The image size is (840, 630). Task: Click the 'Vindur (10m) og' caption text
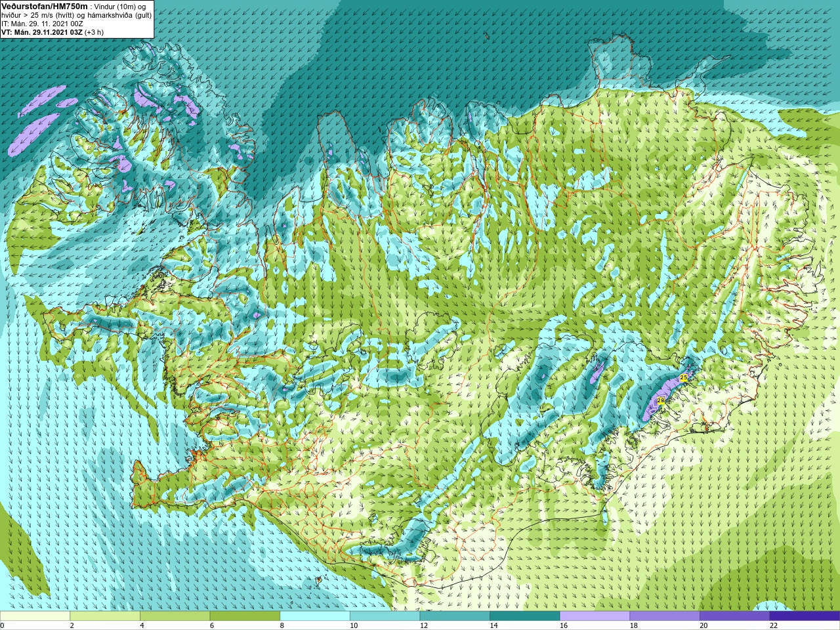click(x=120, y=7)
